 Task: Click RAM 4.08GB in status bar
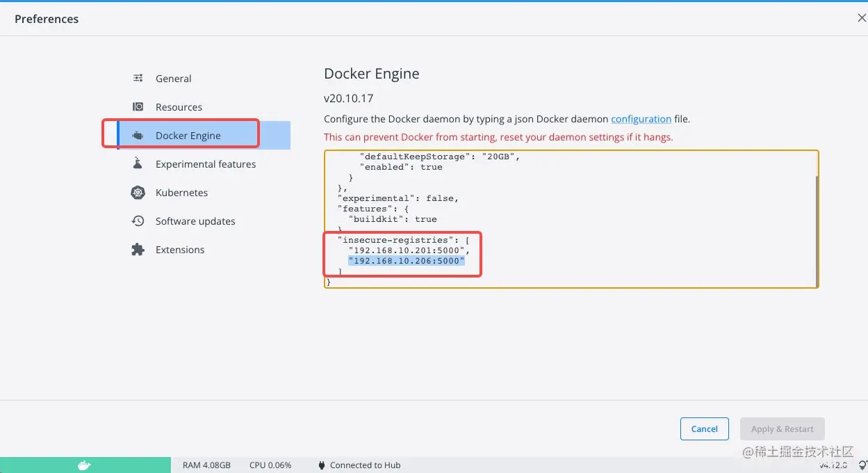[x=206, y=465]
